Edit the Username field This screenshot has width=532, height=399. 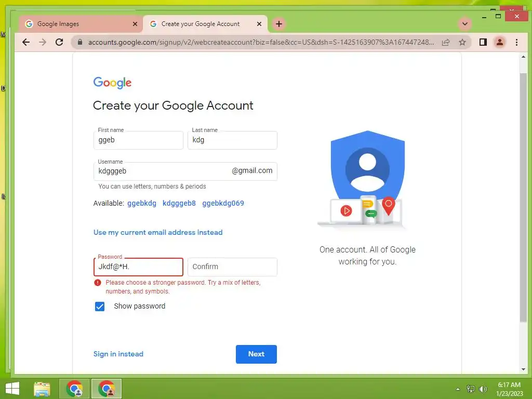coord(185,171)
